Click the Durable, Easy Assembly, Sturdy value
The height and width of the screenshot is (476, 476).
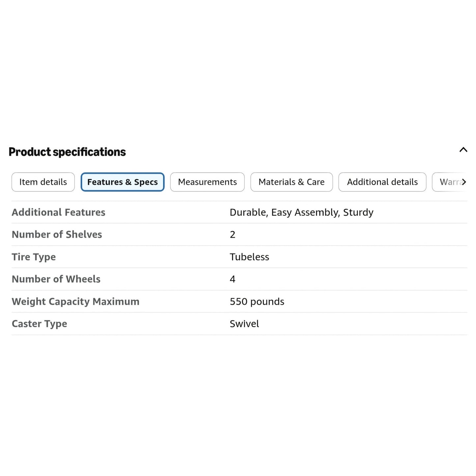pyautogui.click(x=302, y=212)
